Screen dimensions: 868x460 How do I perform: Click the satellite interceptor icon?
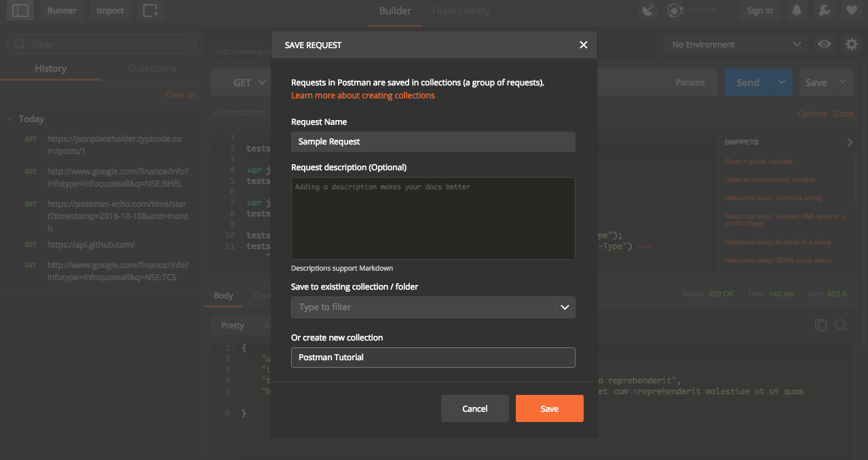click(649, 10)
